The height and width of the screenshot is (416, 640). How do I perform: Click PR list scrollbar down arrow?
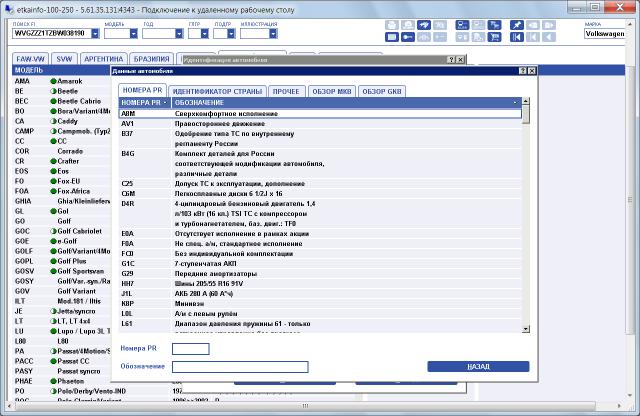click(x=526, y=329)
